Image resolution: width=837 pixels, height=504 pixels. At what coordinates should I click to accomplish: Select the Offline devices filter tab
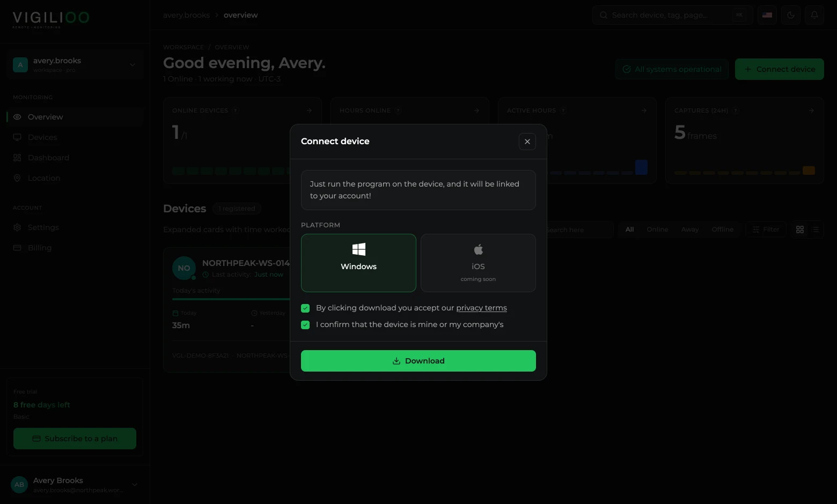[x=722, y=229]
